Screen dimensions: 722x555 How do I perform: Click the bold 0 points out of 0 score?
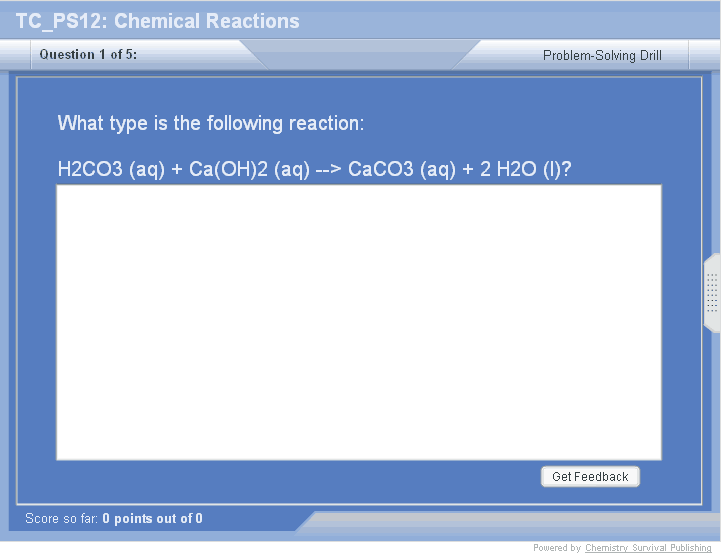pos(152,519)
